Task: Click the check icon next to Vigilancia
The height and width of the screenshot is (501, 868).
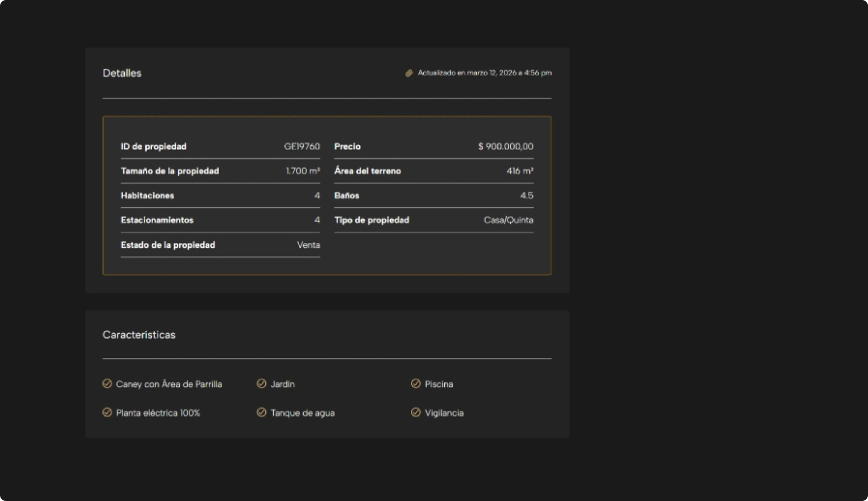Action: (416, 412)
